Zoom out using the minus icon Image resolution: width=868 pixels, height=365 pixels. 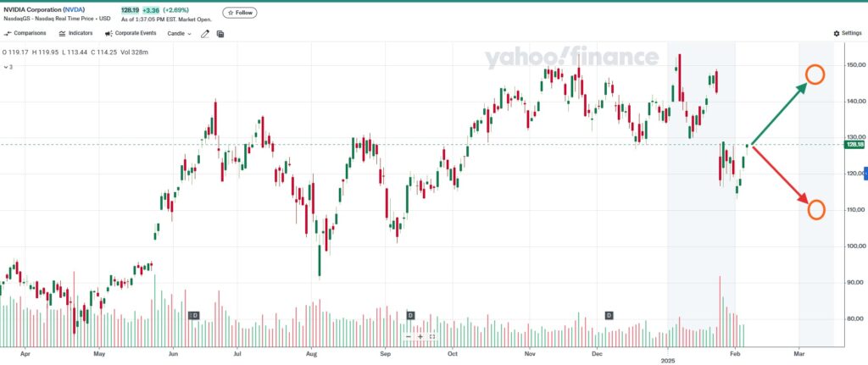(409, 336)
